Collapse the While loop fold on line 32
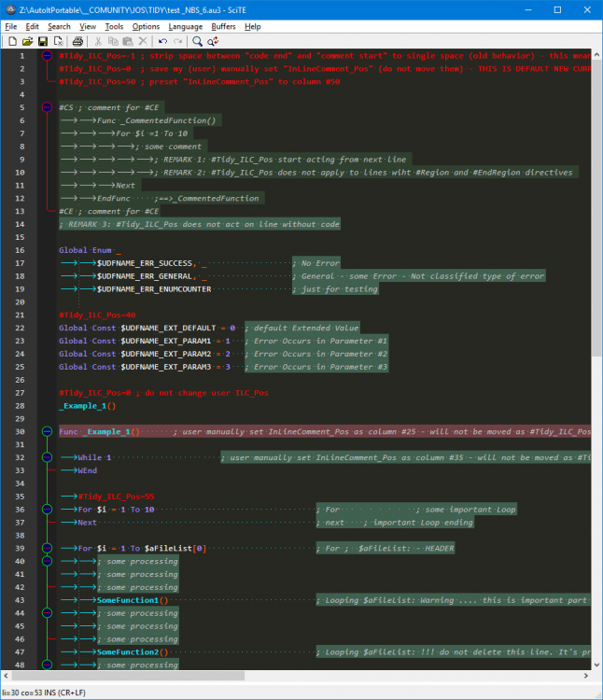603x700 pixels. 47,457
